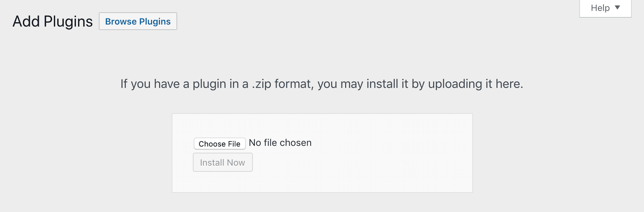The height and width of the screenshot is (212, 644).
Task: Click the downward arrow next to Help
Action: click(617, 8)
